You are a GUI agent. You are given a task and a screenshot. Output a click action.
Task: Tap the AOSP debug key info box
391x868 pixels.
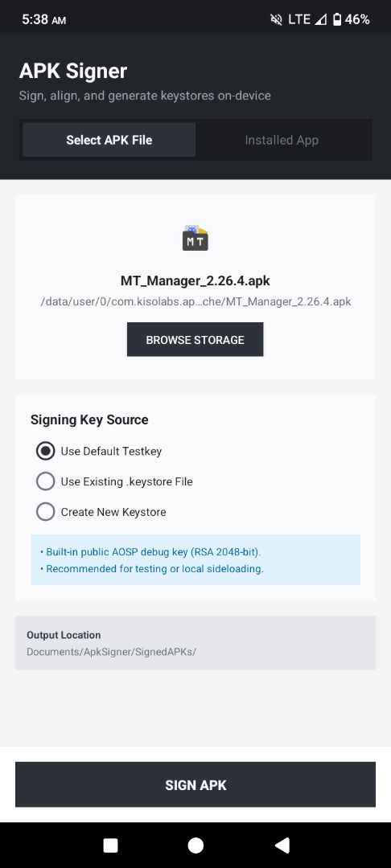tap(195, 559)
